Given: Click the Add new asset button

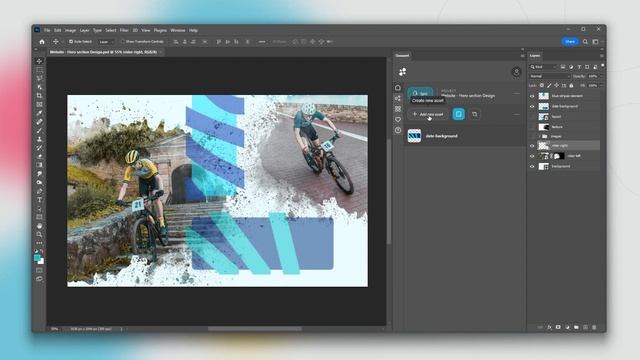Looking at the screenshot, I should tap(428, 114).
